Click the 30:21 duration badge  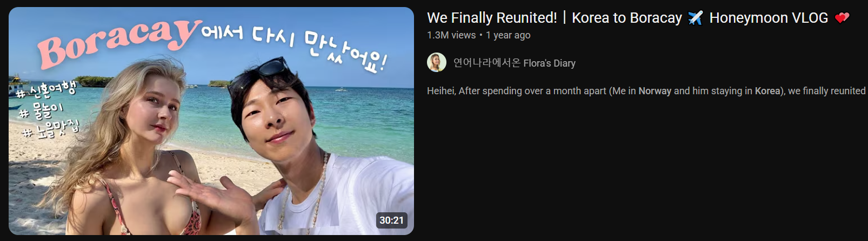tap(392, 220)
